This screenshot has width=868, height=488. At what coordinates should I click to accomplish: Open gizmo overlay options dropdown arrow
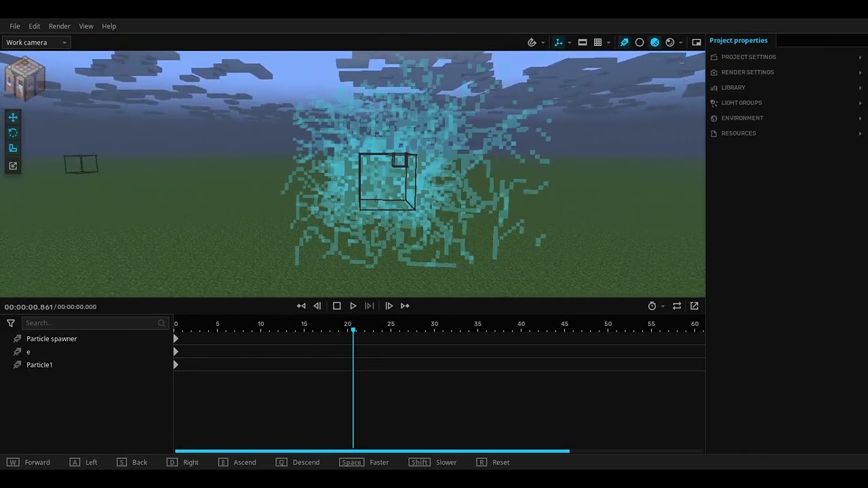tap(569, 43)
